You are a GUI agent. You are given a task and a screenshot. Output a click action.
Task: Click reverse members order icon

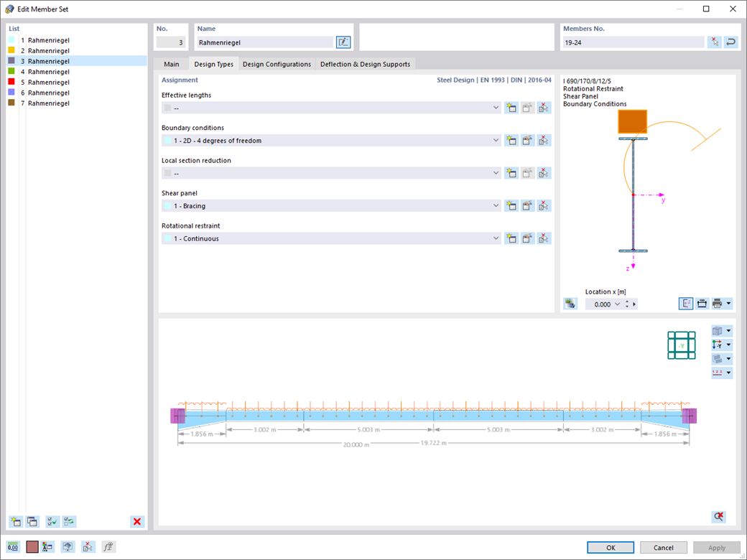(x=730, y=42)
